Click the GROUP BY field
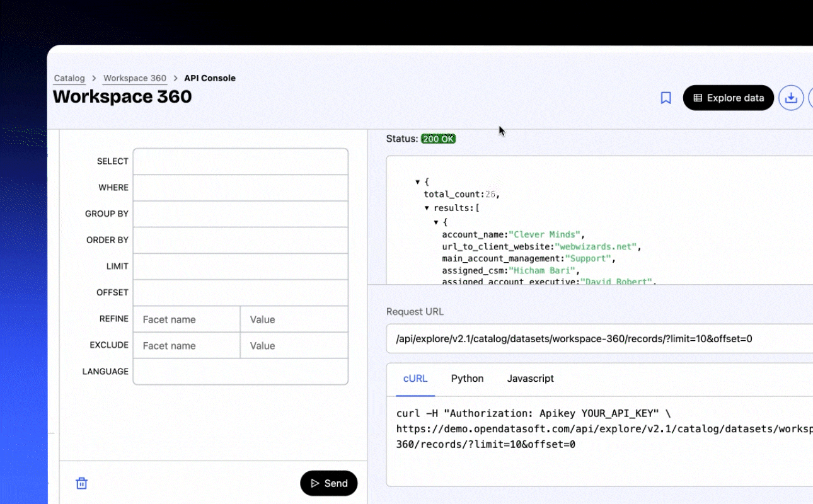 click(240, 214)
